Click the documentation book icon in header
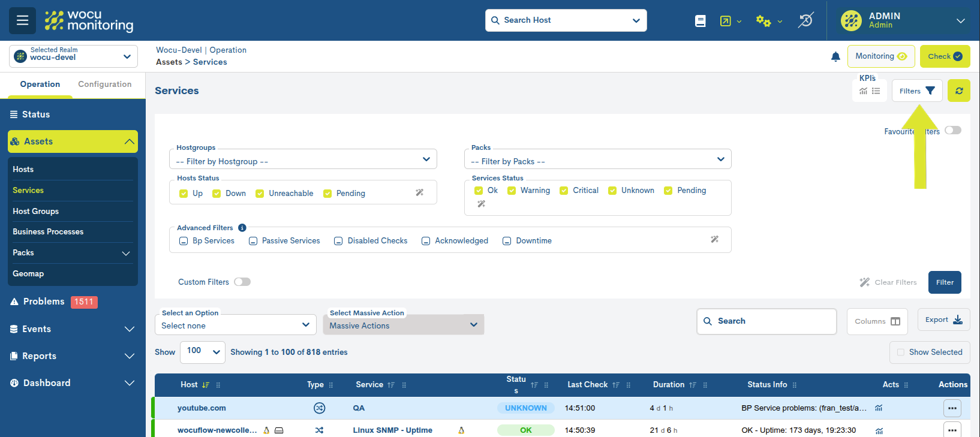 [700, 21]
